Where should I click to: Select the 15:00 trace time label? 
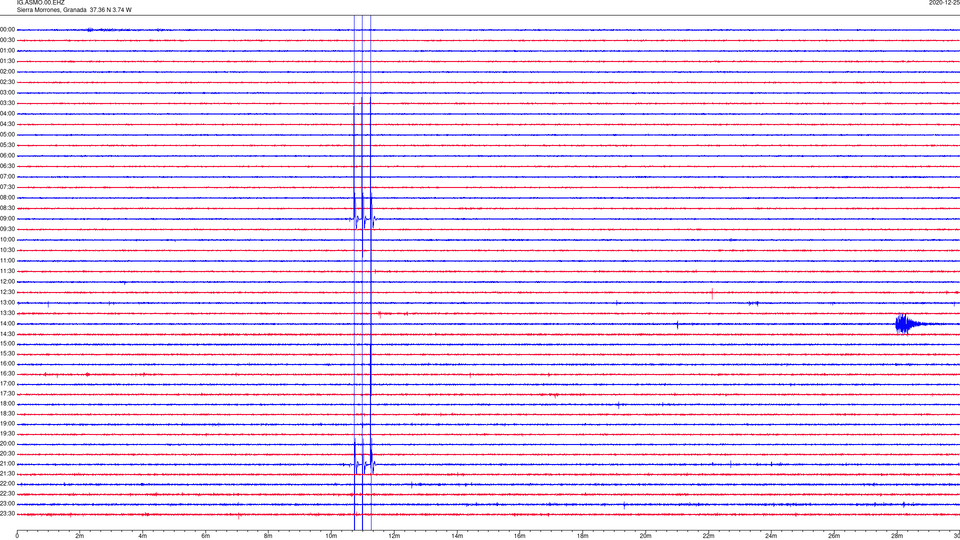coord(7,344)
